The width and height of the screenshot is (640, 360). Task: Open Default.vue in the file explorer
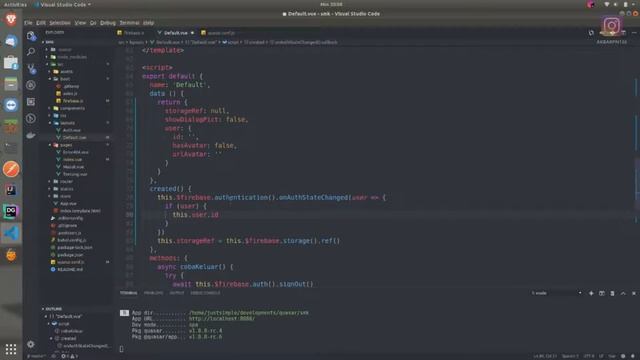tap(76, 138)
